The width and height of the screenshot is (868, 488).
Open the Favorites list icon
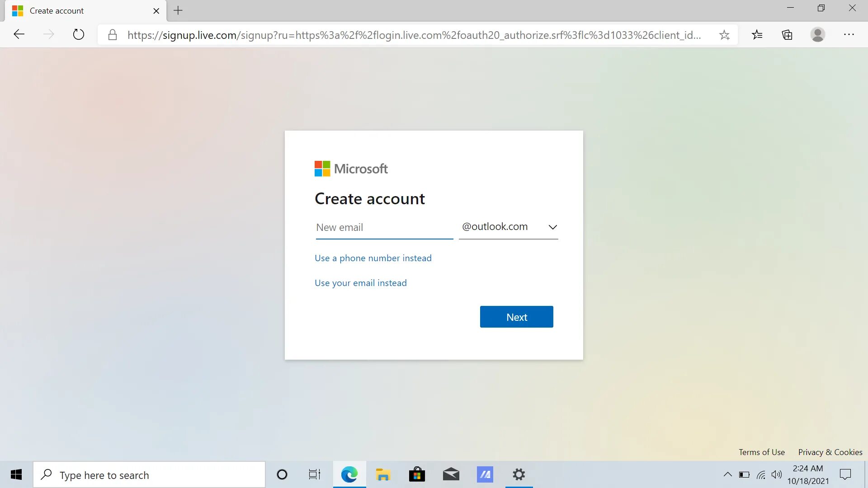tap(757, 35)
